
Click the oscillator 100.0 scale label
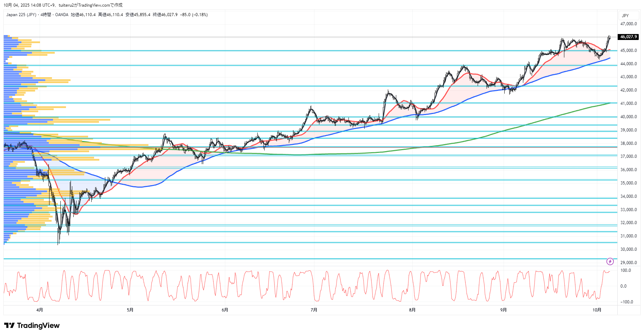(x=625, y=270)
